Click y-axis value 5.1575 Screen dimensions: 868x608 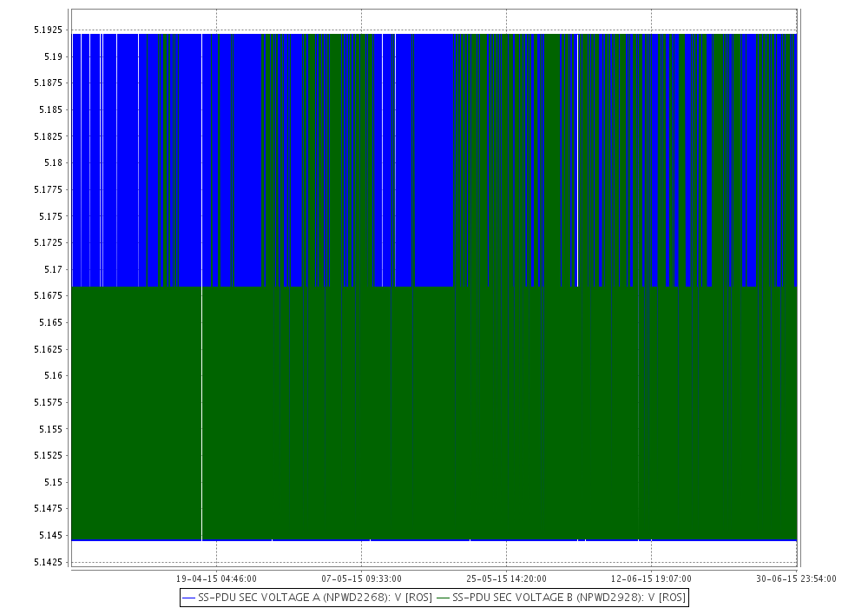48,402
